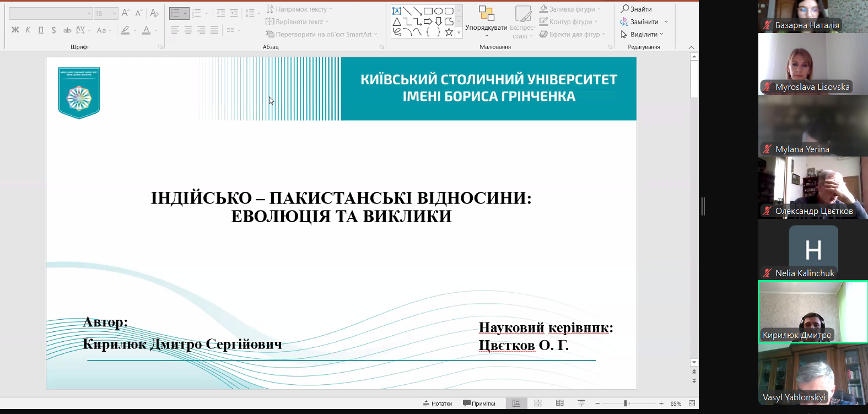
Task: Toggle strikethrough text formatting
Action: tap(67, 30)
